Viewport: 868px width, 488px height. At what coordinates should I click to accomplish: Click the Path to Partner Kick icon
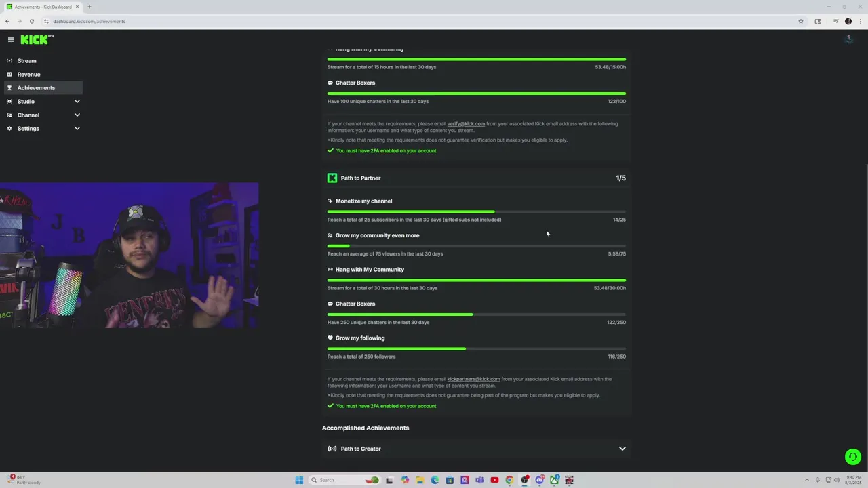[332, 178]
